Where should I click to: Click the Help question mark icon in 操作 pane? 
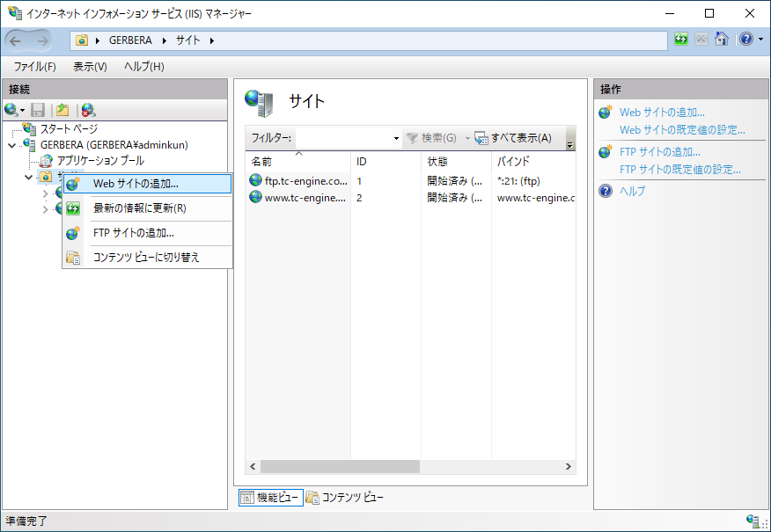click(x=606, y=191)
